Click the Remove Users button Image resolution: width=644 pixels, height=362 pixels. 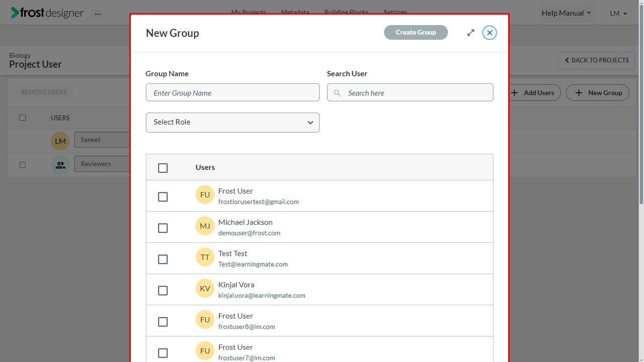pos(44,92)
